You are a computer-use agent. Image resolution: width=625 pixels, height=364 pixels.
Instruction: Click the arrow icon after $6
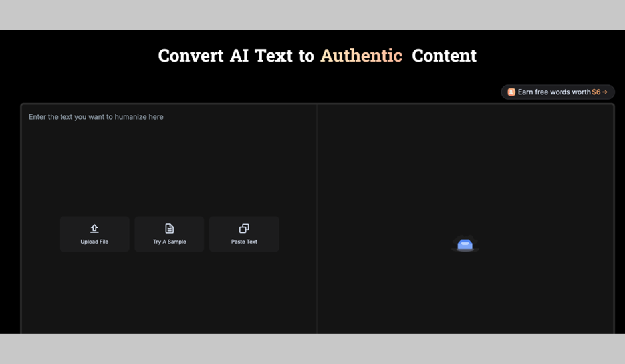click(x=605, y=92)
